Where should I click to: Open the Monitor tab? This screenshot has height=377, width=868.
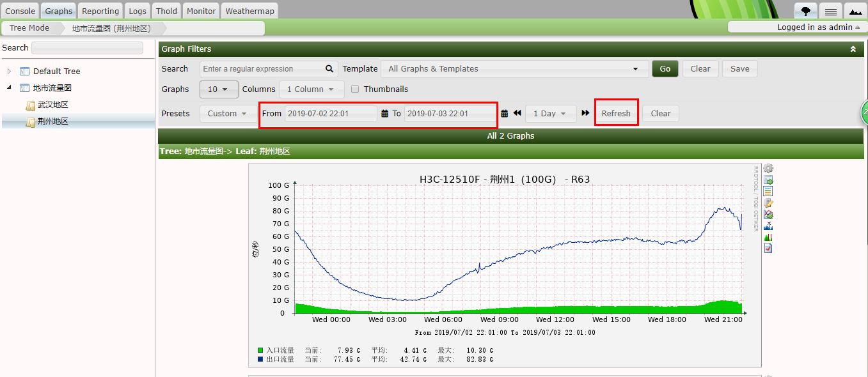[x=201, y=11]
